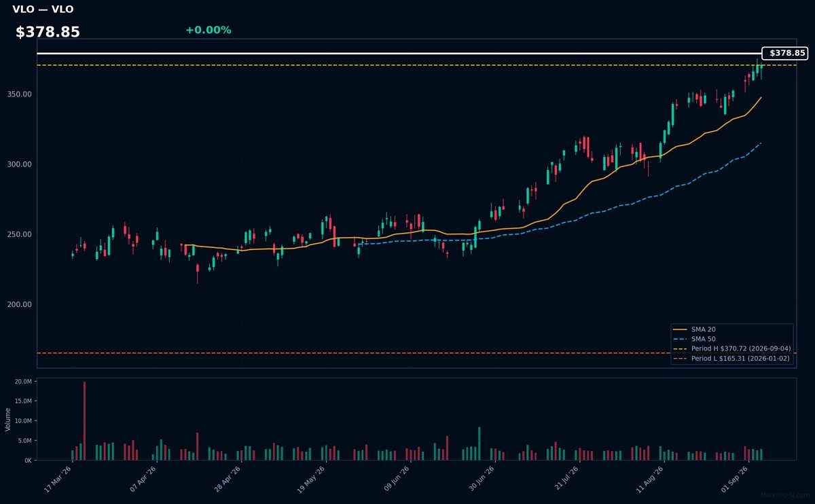
Task: Click the tall green volume bar before 30 Jun
Action: 479,444
